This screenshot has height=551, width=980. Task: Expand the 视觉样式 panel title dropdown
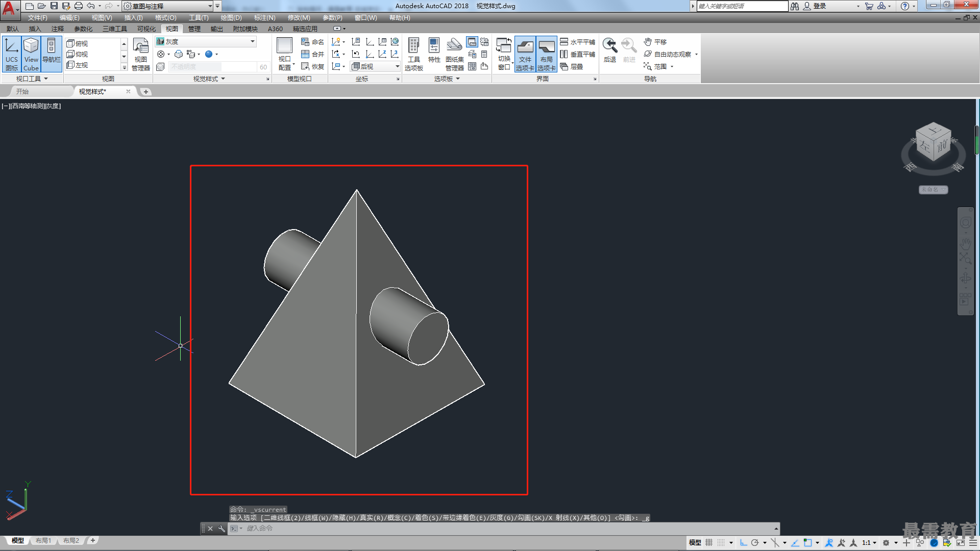coord(209,79)
